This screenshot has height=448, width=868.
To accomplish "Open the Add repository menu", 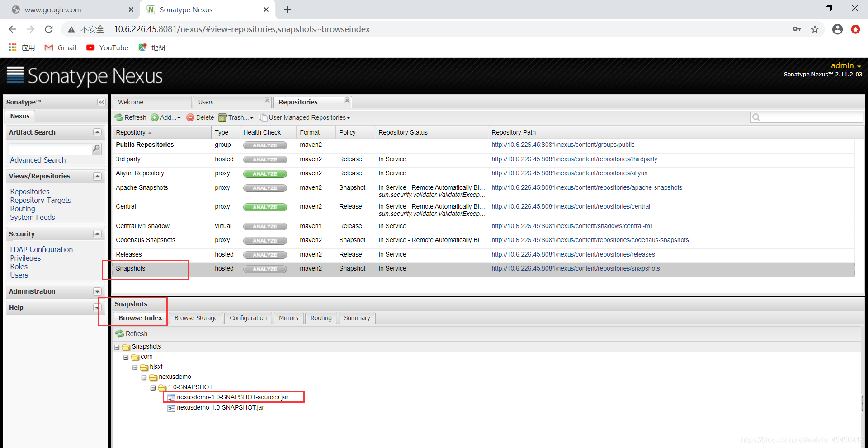I will tap(165, 117).
